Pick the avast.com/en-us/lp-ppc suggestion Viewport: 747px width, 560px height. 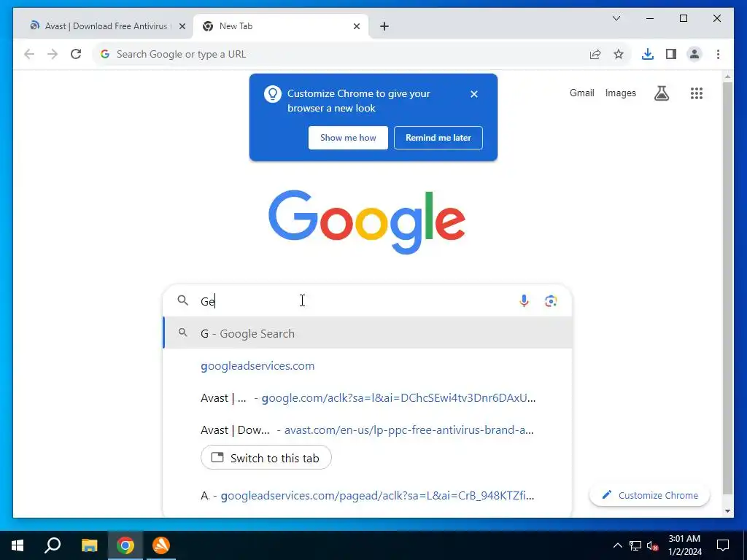coord(368,430)
